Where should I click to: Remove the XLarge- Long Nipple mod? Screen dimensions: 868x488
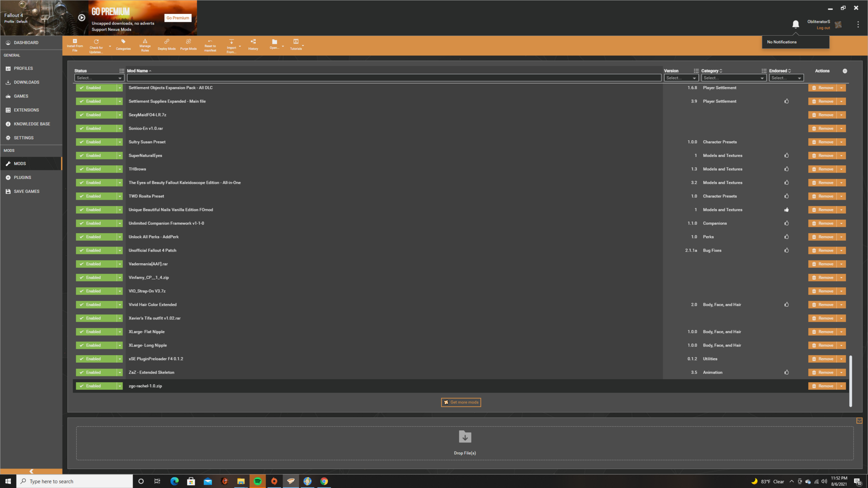click(822, 345)
